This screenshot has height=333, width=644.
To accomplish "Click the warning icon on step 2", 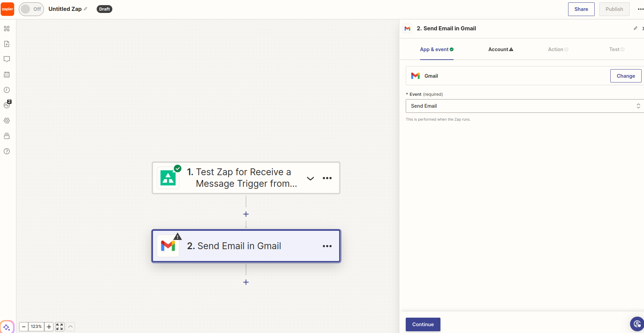I will (x=178, y=237).
